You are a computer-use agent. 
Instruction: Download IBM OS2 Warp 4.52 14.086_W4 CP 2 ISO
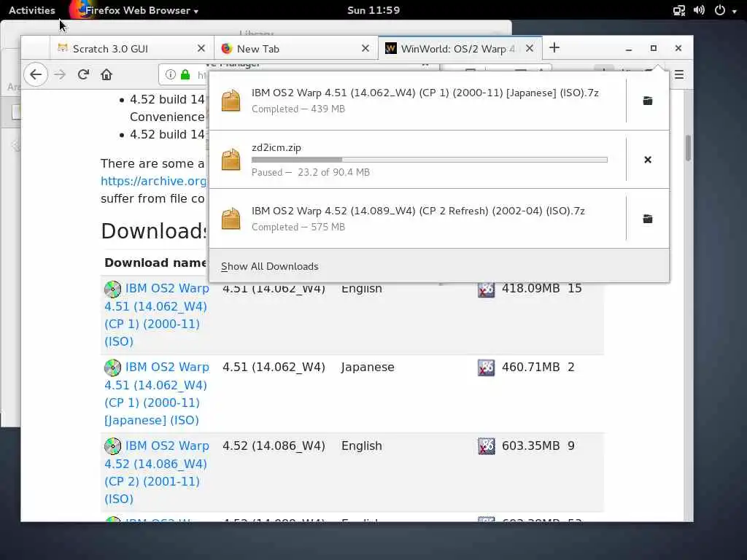(x=157, y=472)
